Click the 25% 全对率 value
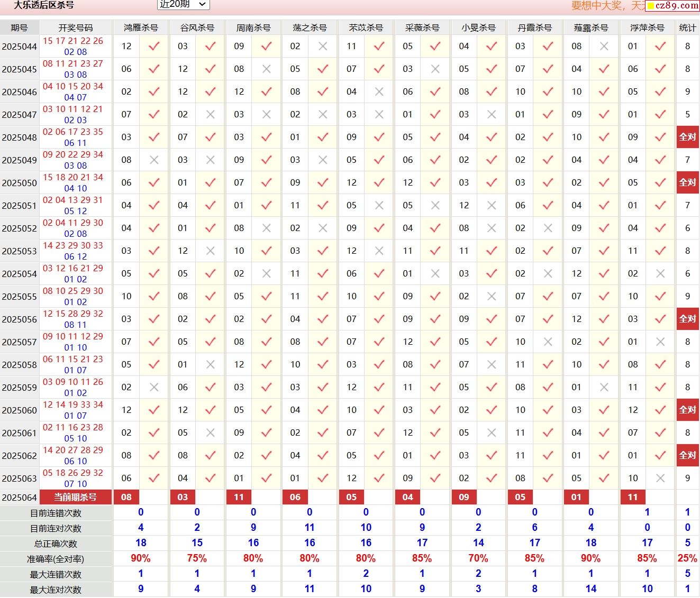700x598 pixels. click(687, 558)
